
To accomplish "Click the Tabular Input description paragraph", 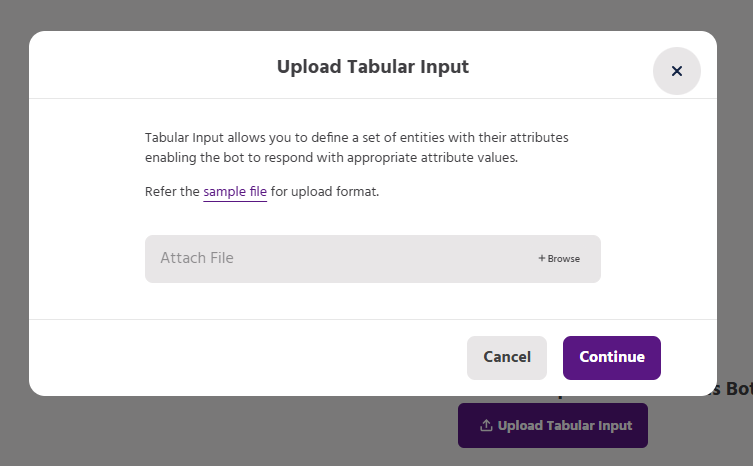I will coord(356,147).
